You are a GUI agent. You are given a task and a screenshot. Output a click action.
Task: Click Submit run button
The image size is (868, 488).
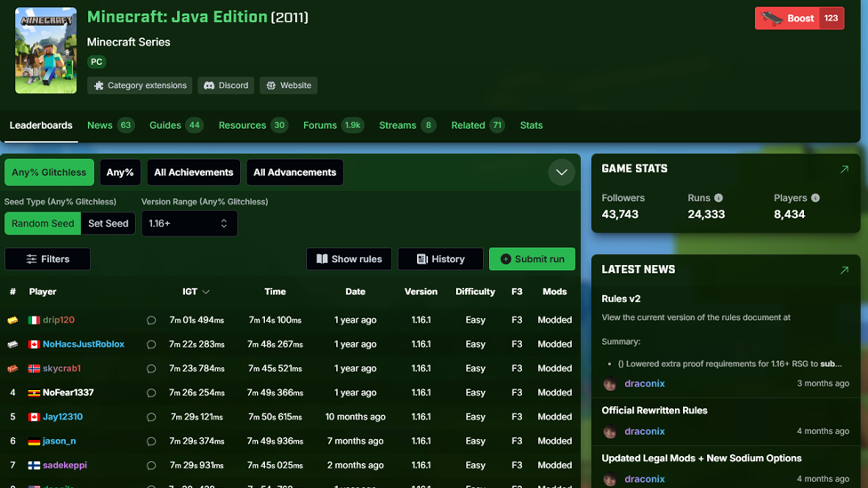532,259
